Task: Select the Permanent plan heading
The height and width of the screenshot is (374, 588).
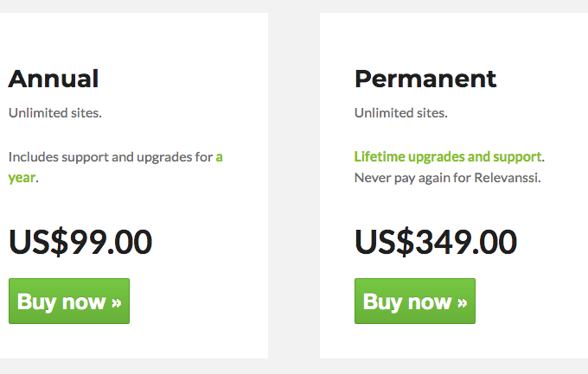Action: point(425,79)
